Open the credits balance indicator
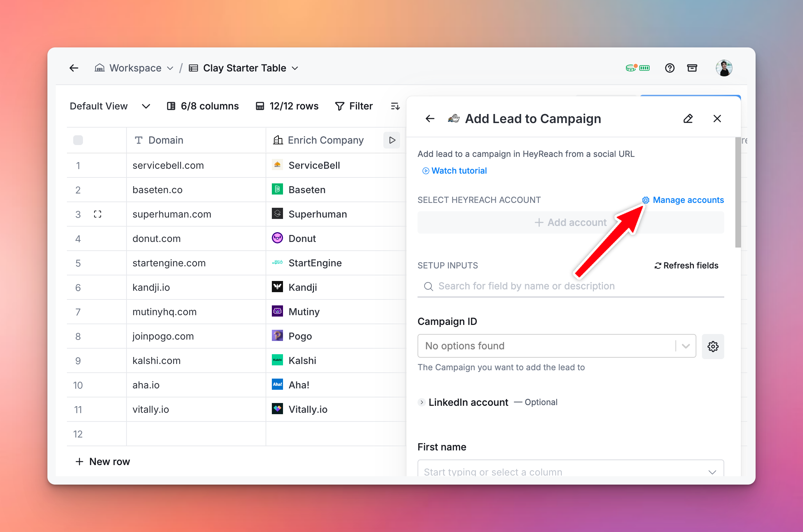The height and width of the screenshot is (532, 803). (638, 68)
